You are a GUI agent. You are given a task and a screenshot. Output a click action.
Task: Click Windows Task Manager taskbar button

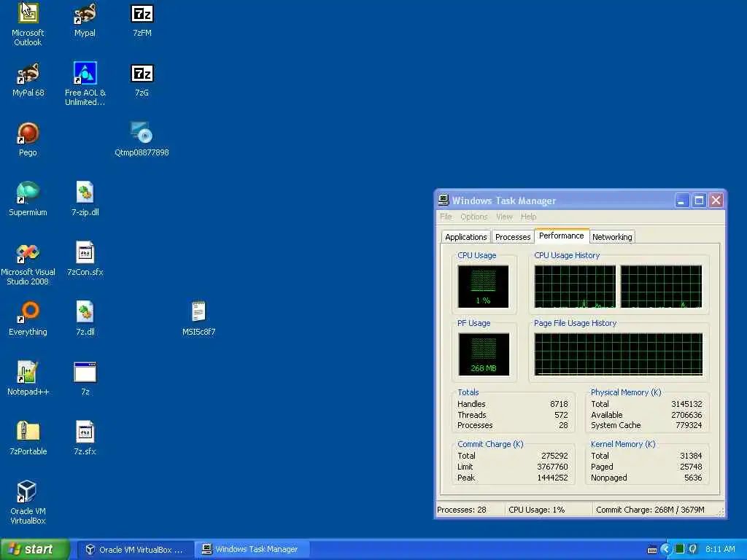click(x=252, y=550)
